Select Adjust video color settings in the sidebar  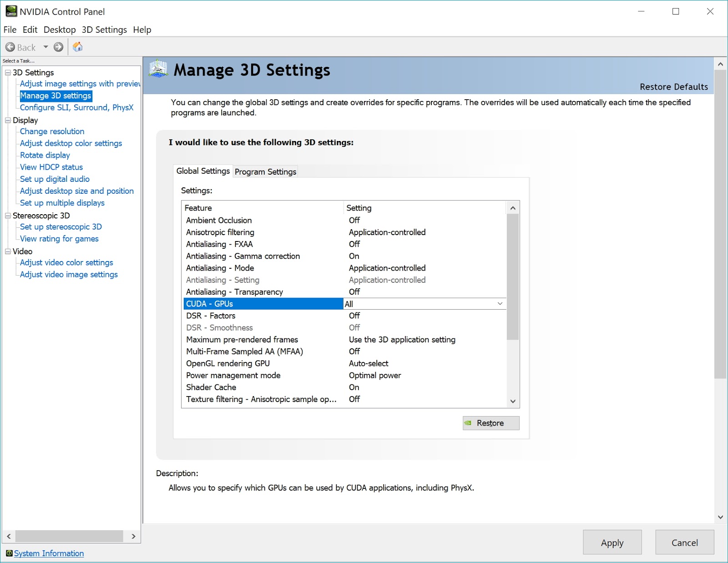click(x=66, y=262)
